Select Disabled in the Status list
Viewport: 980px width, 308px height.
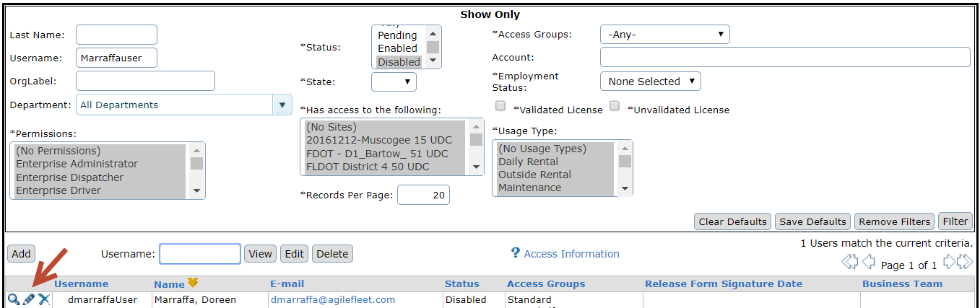point(399,62)
